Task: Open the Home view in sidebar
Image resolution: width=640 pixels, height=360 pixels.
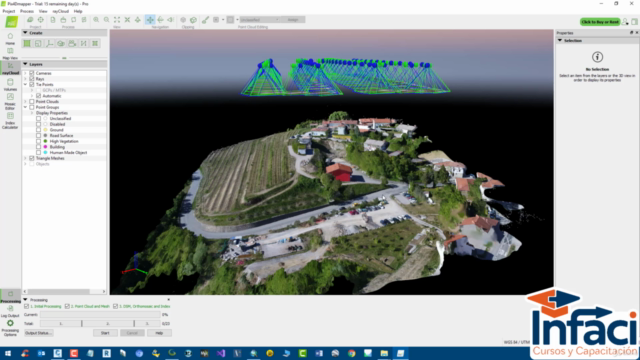Action: pos(10,39)
